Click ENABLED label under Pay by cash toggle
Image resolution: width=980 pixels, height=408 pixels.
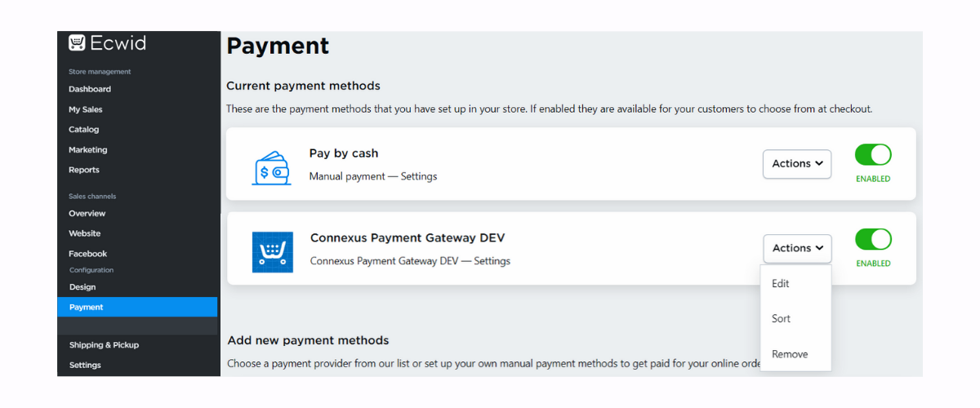point(873,179)
